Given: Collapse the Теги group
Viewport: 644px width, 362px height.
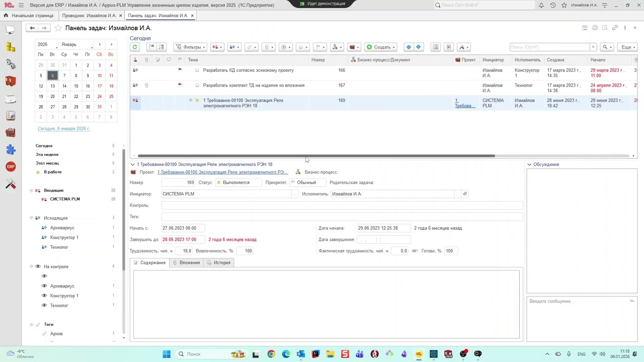Looking at the screenshot, I should (31, 324).
